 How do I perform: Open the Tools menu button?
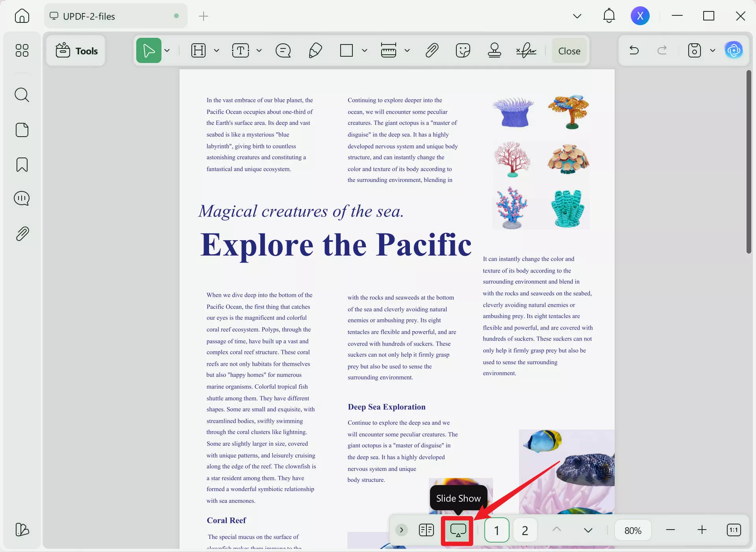click(76, 51)
